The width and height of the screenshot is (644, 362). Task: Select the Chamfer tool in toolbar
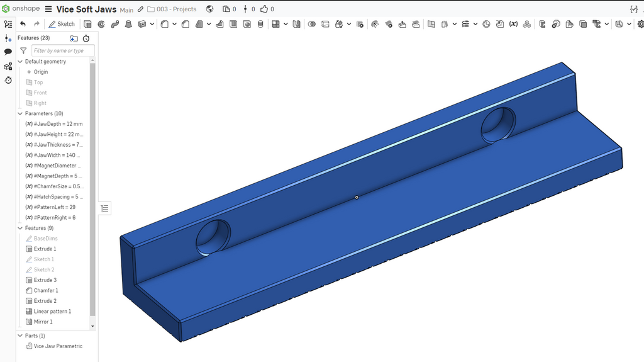(186, 25)
